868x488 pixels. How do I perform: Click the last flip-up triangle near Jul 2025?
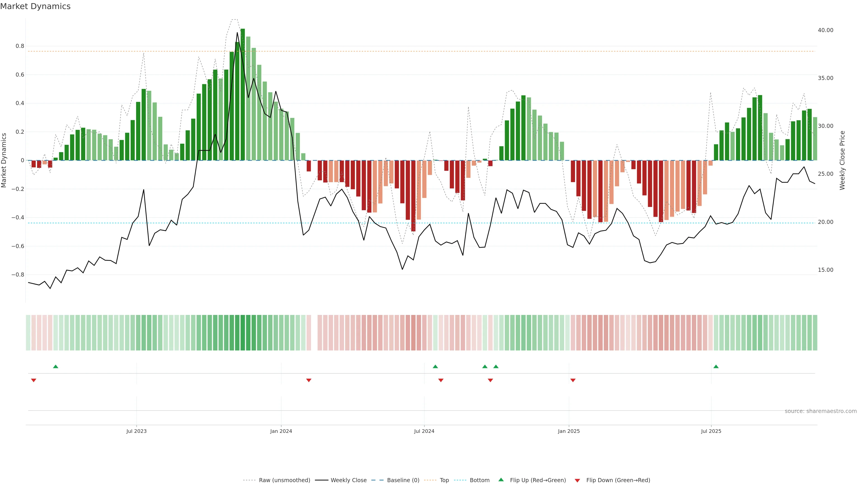pos(716,366)
